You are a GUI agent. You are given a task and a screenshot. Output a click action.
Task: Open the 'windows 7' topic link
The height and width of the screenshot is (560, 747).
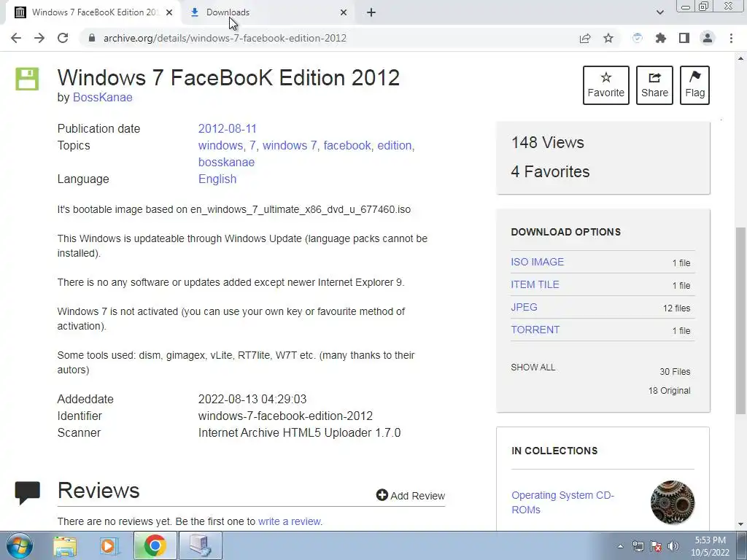click(x=290, y=145)
